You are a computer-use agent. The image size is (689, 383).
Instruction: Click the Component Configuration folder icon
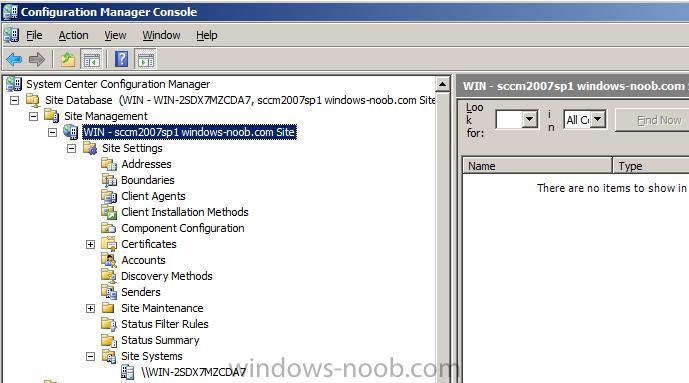coord(109,228)
